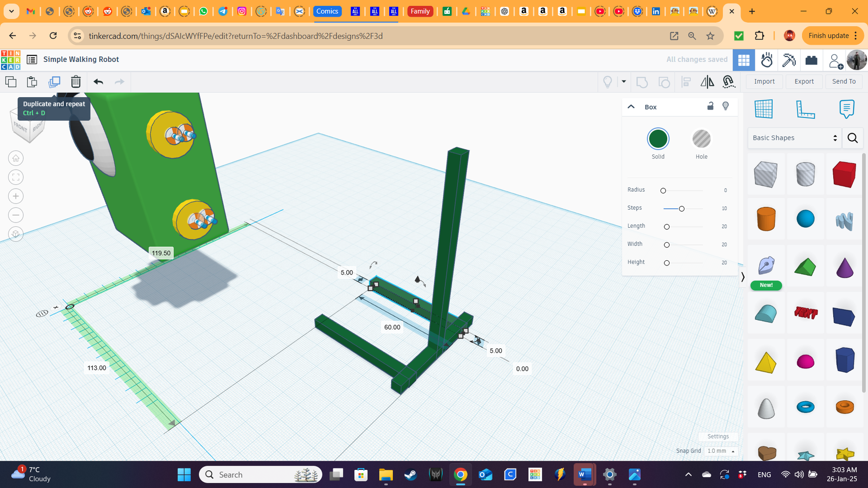Click the view cube FRONT face
Image resolution: width=868 pixels, height=488 pixels.
20,126
